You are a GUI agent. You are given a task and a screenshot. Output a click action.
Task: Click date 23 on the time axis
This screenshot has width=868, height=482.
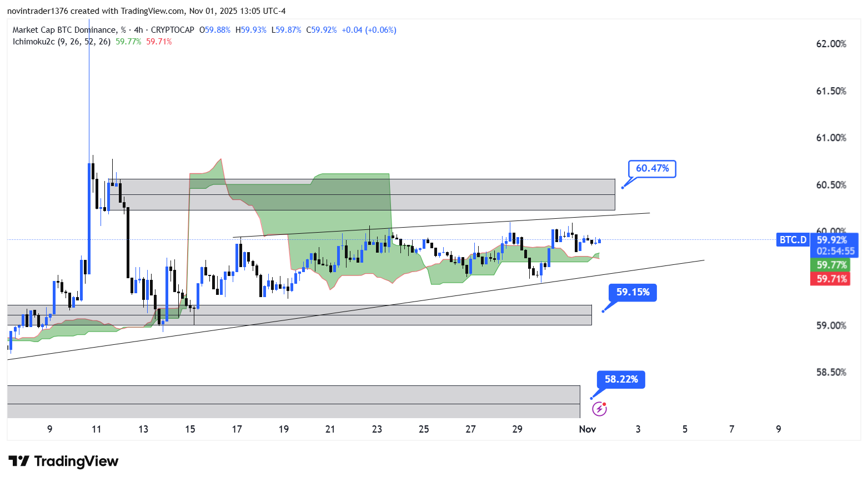pos(377,429)
